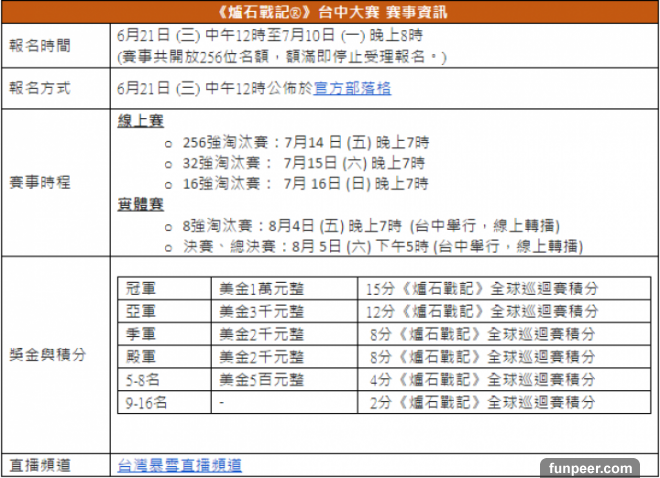Click the 獎金與積分 row header

46,354
